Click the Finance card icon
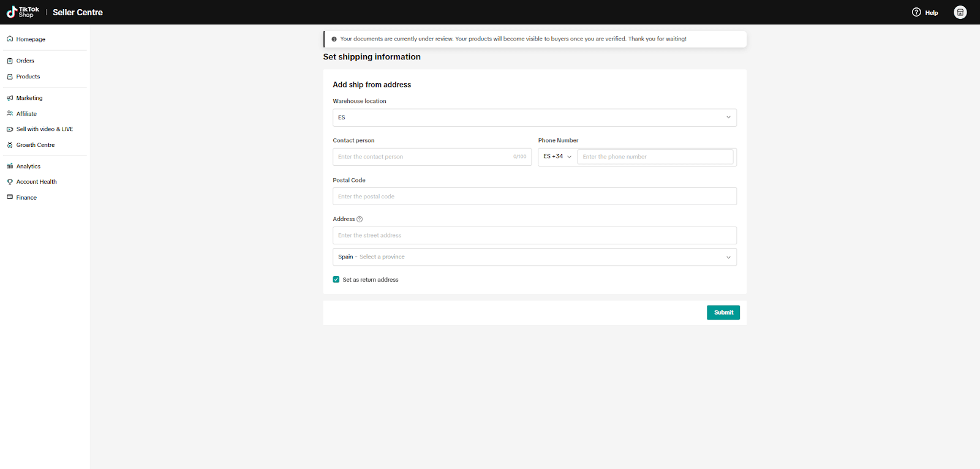 click(x=10, y=197)
